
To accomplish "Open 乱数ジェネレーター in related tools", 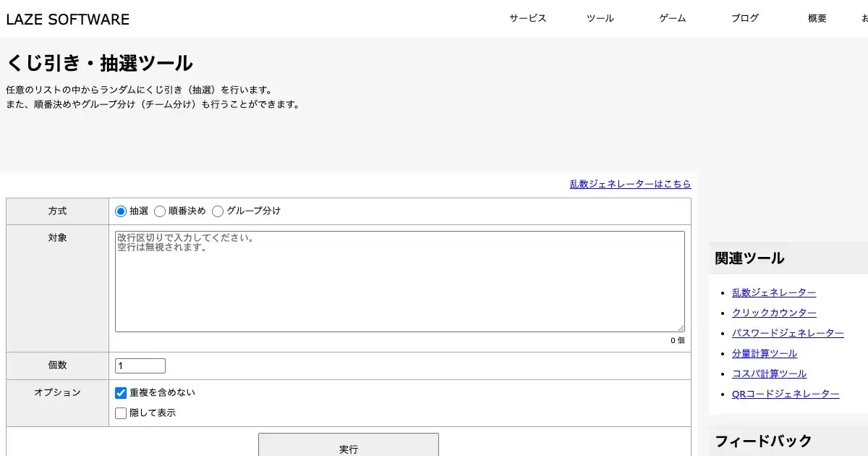I will click(x=774, y=292).
